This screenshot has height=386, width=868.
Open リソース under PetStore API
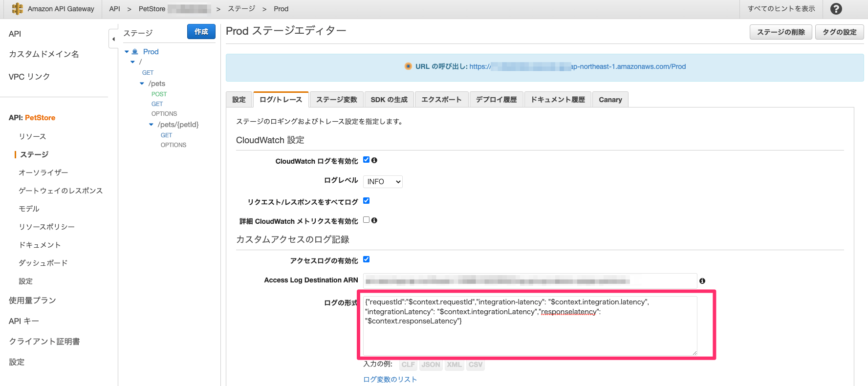click(x=32, y=136)
